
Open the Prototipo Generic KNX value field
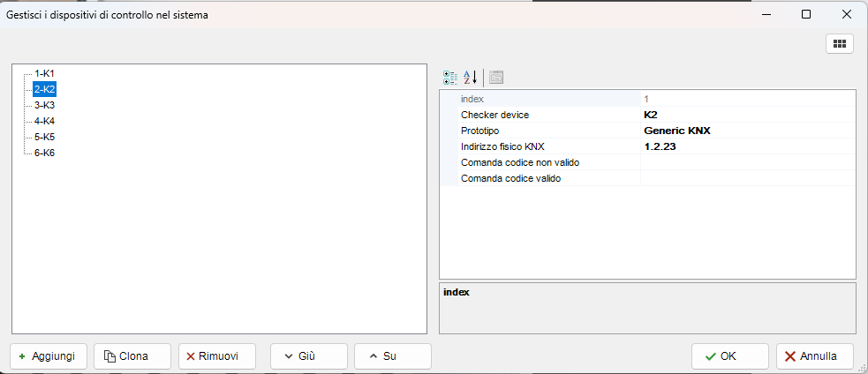pyautogui.click(x=747, y=131)
